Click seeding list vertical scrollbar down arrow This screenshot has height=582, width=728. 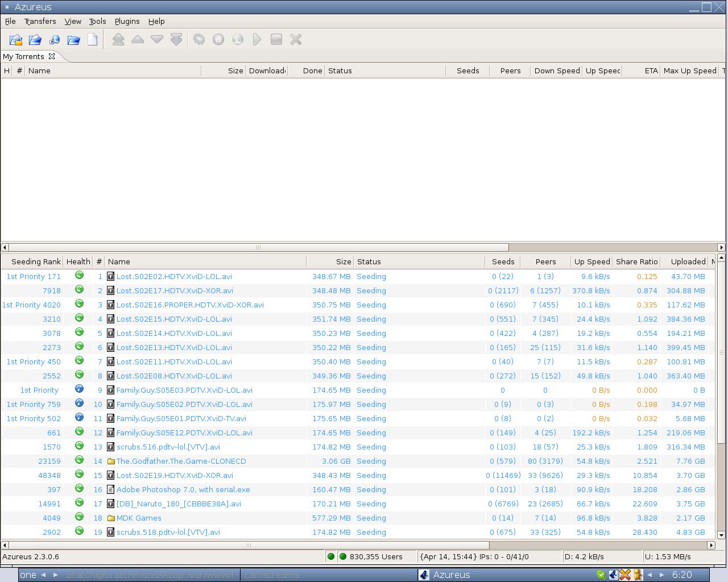tap(721, 535)
